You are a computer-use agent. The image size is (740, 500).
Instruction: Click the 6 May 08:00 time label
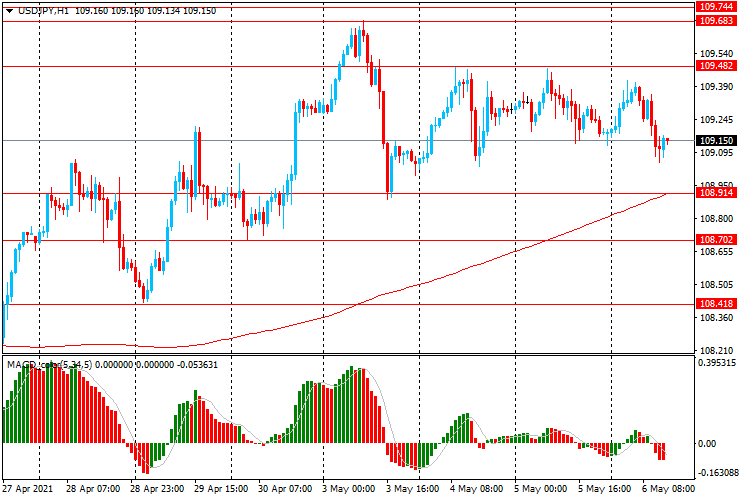(668, 489)
